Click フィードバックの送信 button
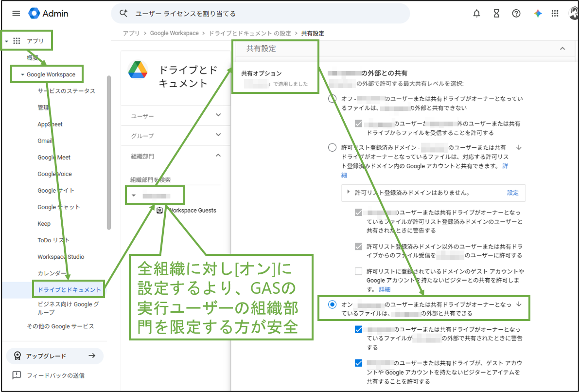This screenshot has width=579, height=392. [x=49, y=375]
